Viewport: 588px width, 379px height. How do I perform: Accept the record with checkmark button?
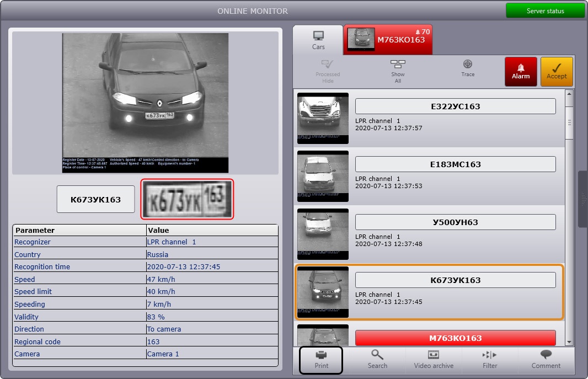pos(557,72)
